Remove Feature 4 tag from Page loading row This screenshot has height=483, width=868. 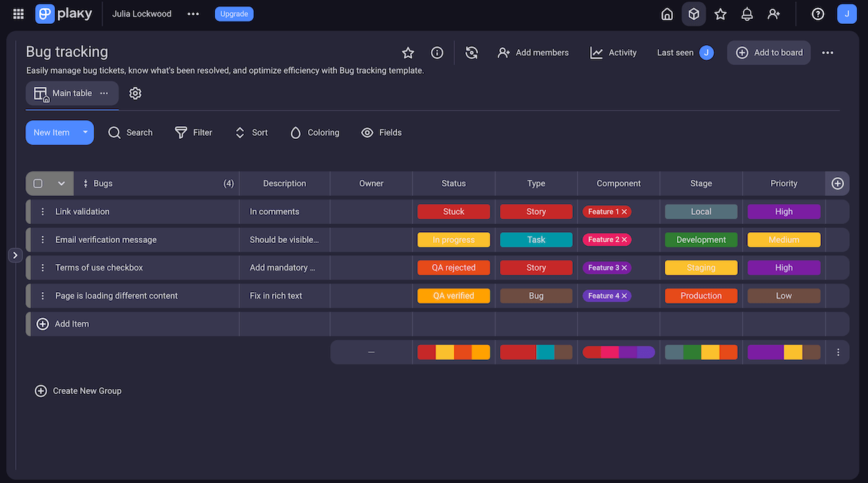pyautogui.click(x=625, y=296)
